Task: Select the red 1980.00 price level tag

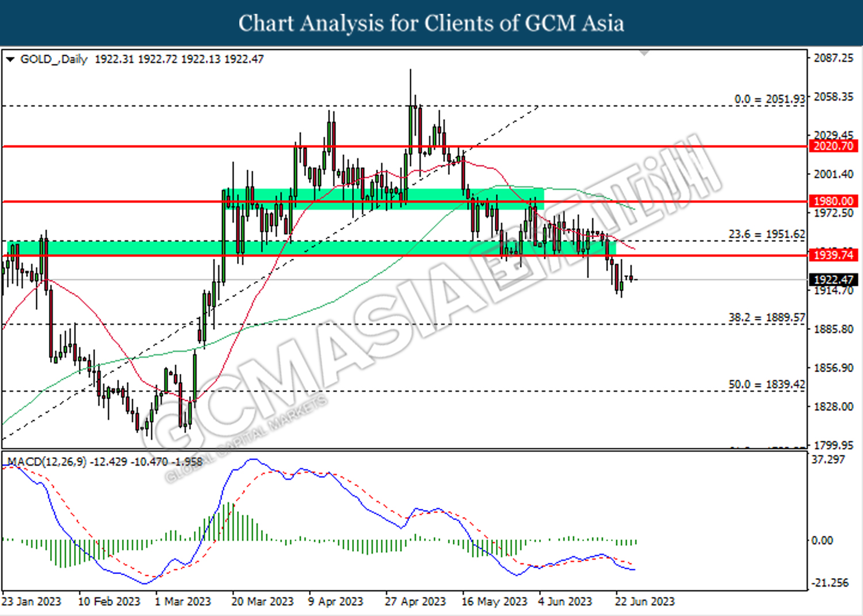Action: click(833, 201)
